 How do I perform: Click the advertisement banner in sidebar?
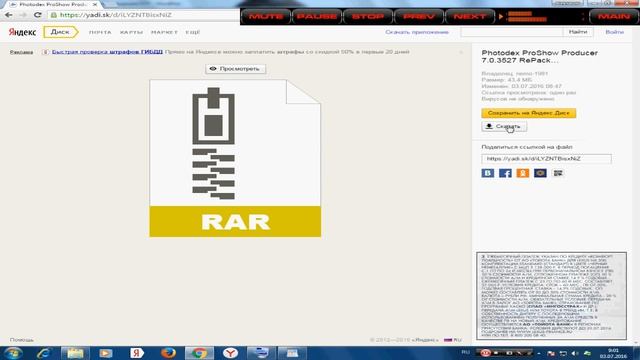pos(551,296)
